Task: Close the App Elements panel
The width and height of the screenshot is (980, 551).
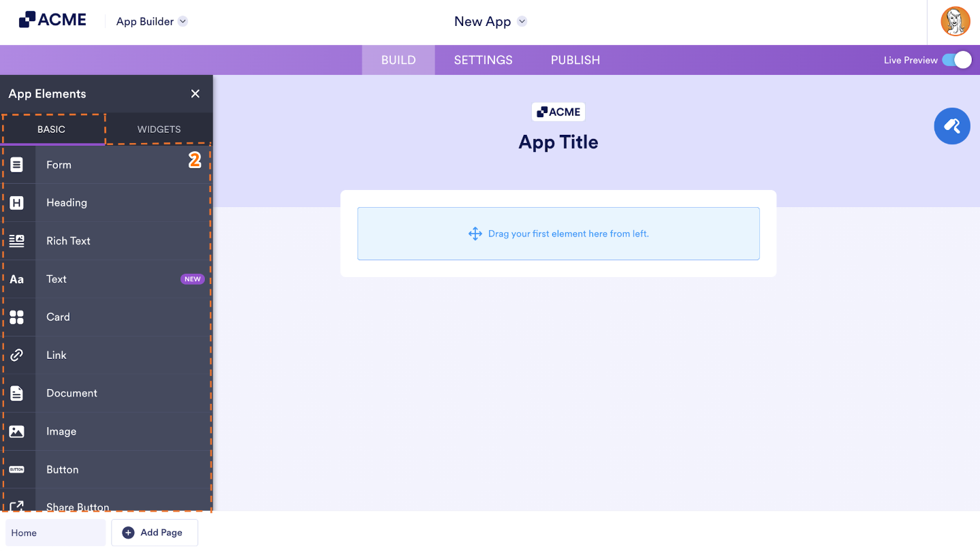Action: pyautogui.click(x=195, y=93)
